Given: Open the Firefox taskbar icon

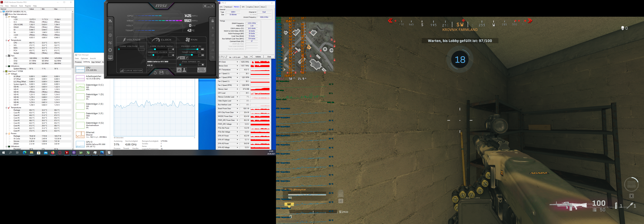Looking at the screenshot, I should point(53,153).
